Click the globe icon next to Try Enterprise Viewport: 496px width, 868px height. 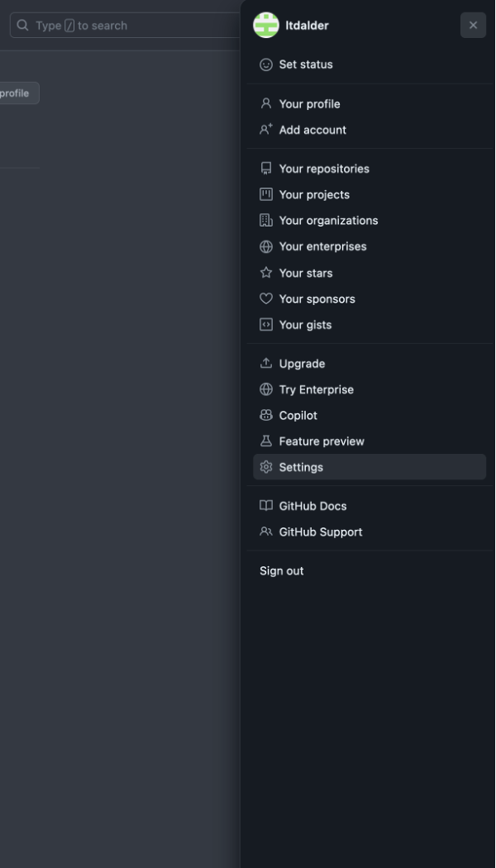click(265, 389)
